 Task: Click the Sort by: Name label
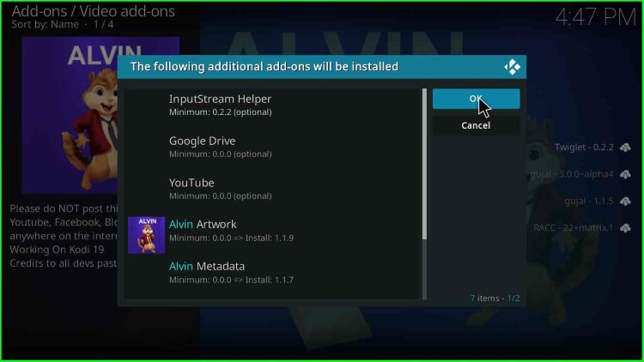(x=46, y=25)
